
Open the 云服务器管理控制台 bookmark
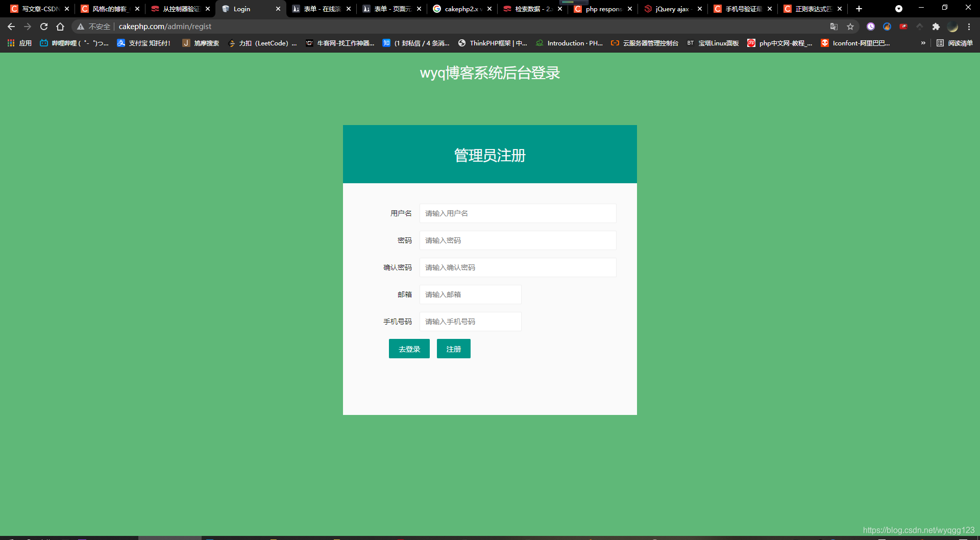point(645,43)
